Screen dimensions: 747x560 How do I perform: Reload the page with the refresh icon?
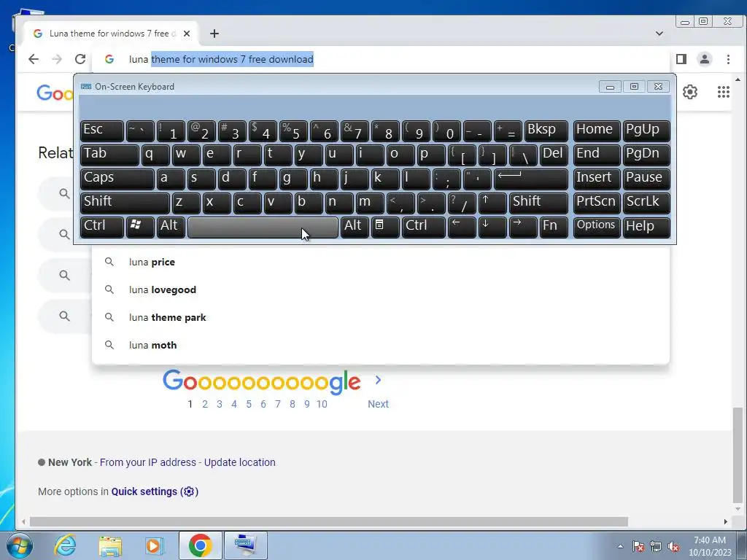pos(80,59)
